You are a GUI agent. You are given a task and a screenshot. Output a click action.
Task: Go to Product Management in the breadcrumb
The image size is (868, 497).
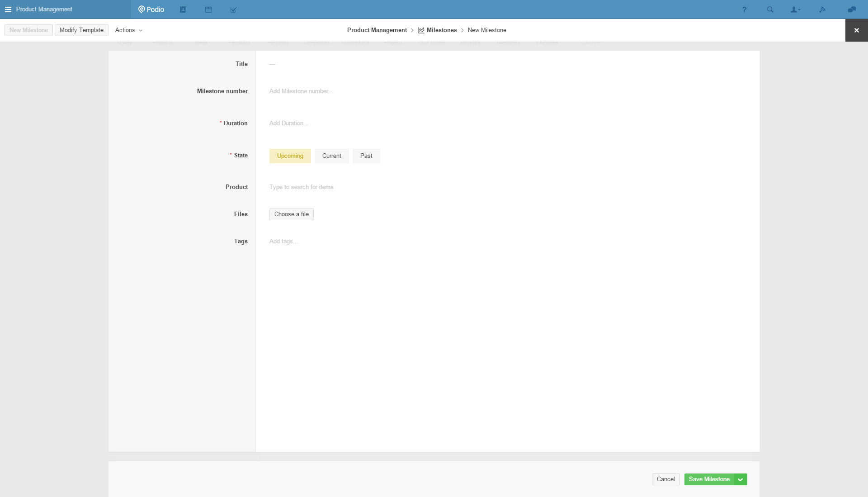377,30
